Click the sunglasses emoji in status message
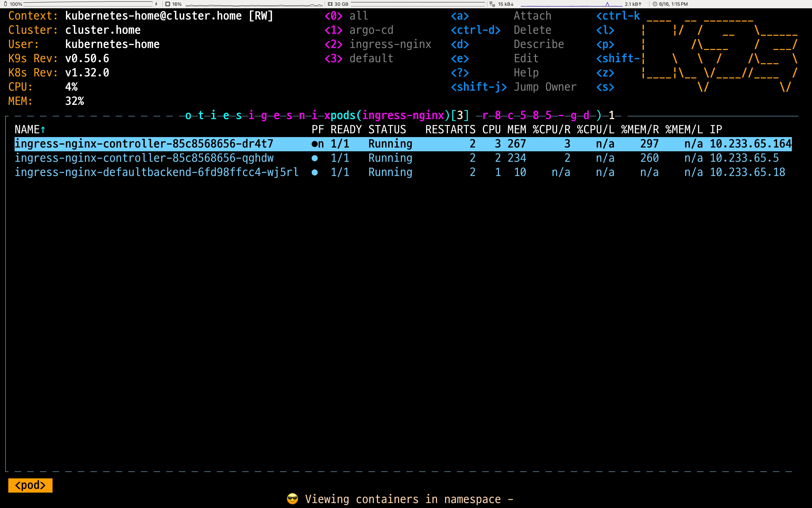Viewport: 812px width, 508px height. click(292, 499)
